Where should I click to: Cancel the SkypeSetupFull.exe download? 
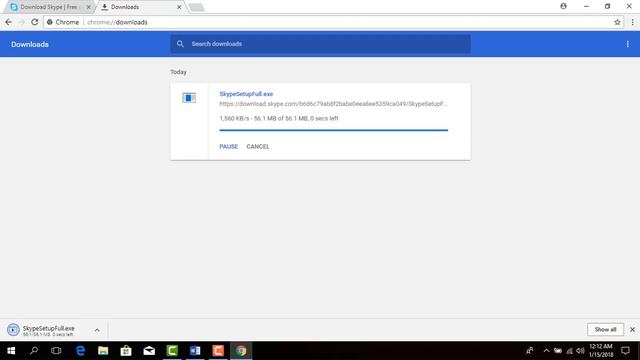258,147
